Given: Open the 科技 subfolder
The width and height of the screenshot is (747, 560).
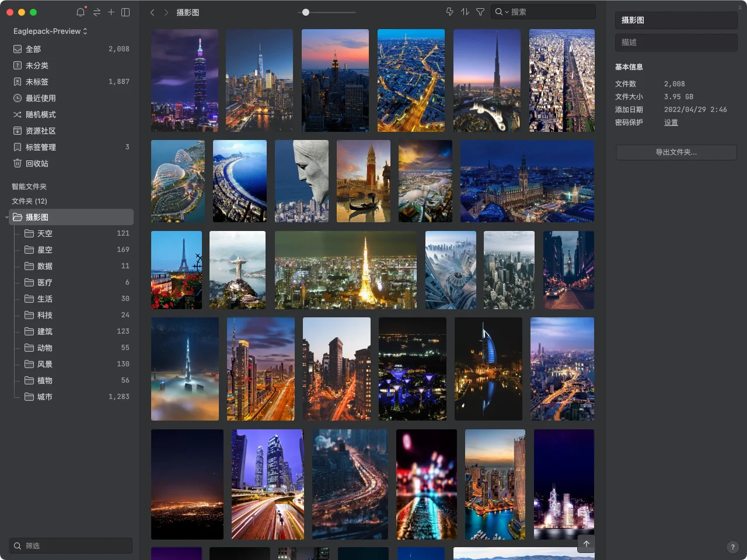Looking at the screenshot, I should tap(77, 315).
